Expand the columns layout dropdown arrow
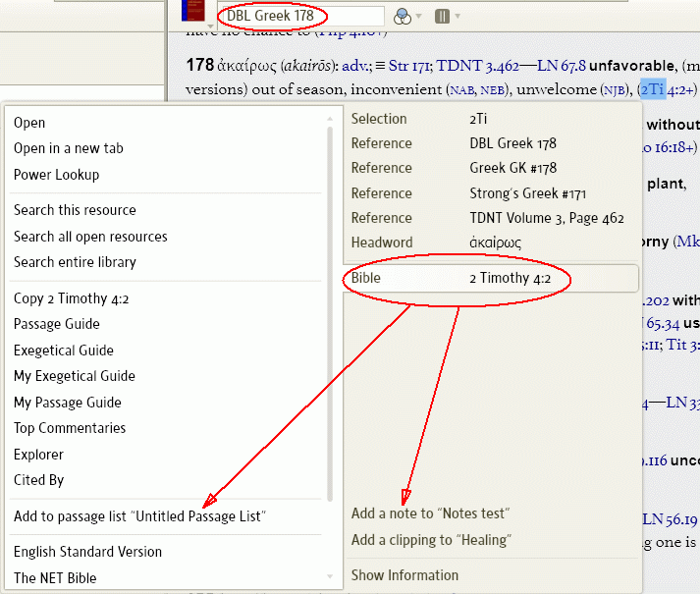 coord(458,17)
